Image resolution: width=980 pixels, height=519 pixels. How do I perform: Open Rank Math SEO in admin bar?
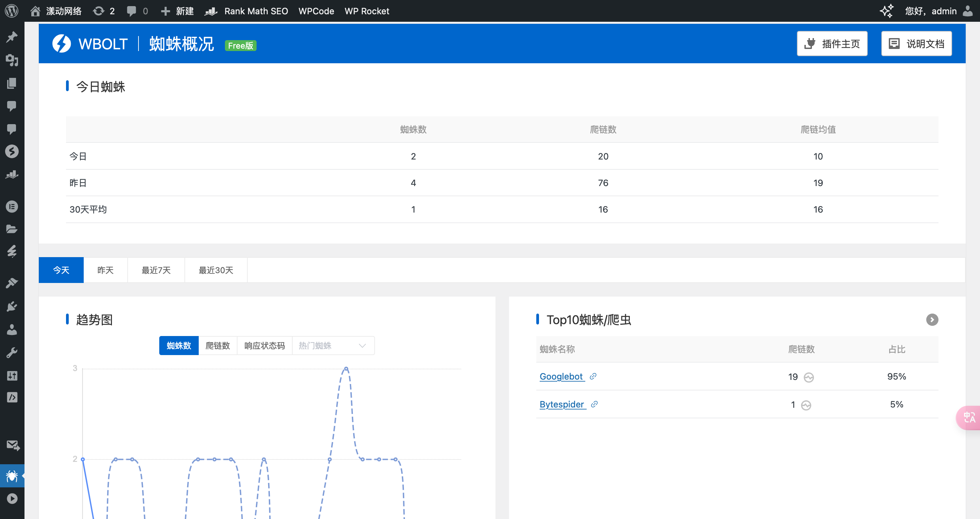(246, 11)
